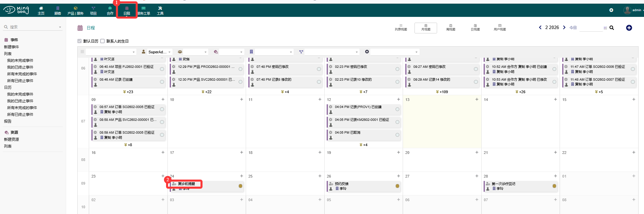Open the SuperAd... user filter dropdown
The image size is (644, 214).
(157, 52)
